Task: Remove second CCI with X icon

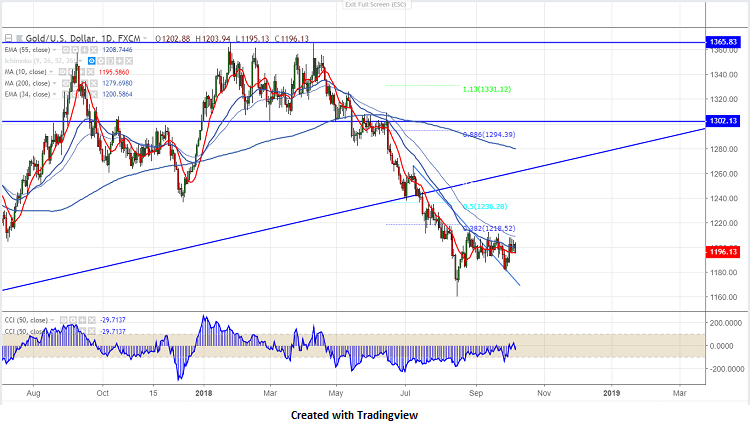Action: pyautogui.click(x=92, y=331)
